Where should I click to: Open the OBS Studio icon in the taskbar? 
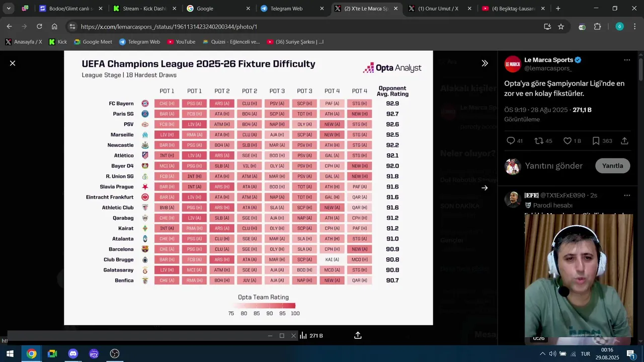click(115, 353)
